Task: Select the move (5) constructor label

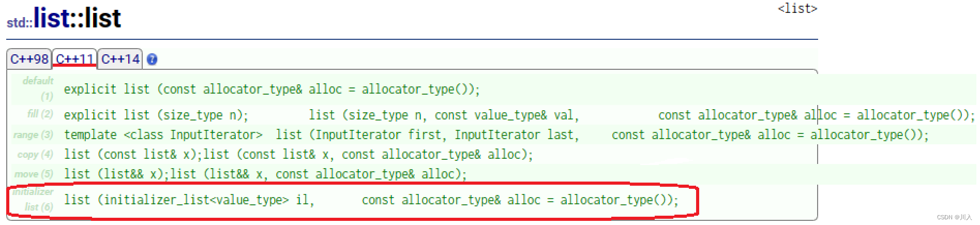Action: tap(34, 174)
